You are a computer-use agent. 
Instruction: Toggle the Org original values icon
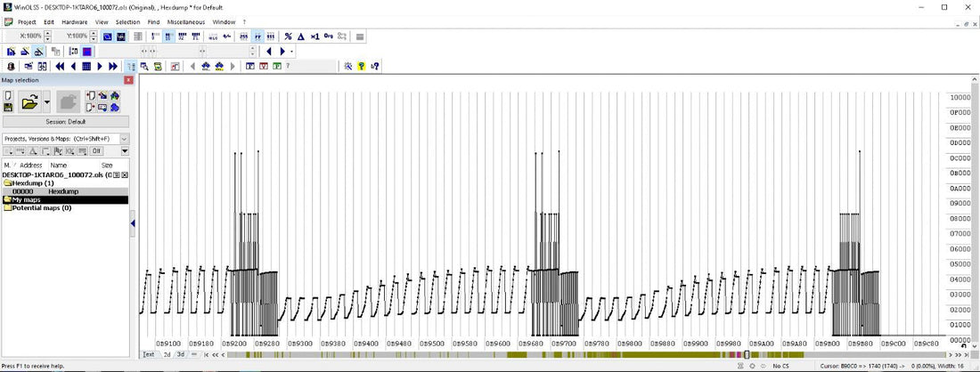[328, 36]
